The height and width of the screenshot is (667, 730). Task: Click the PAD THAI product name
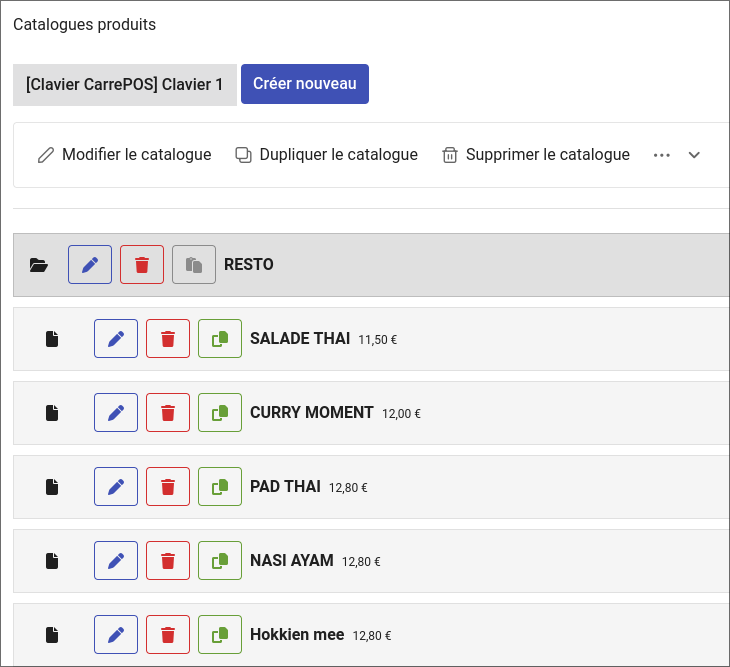point(285,486)
